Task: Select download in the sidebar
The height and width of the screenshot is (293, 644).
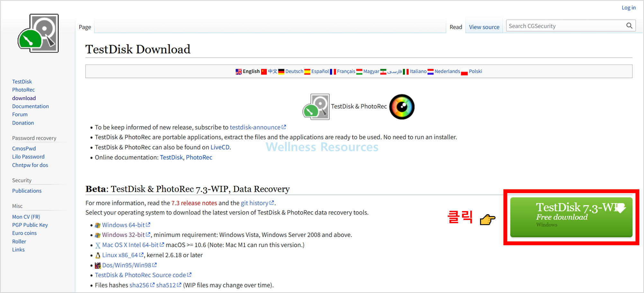Action: pos(24,98)
